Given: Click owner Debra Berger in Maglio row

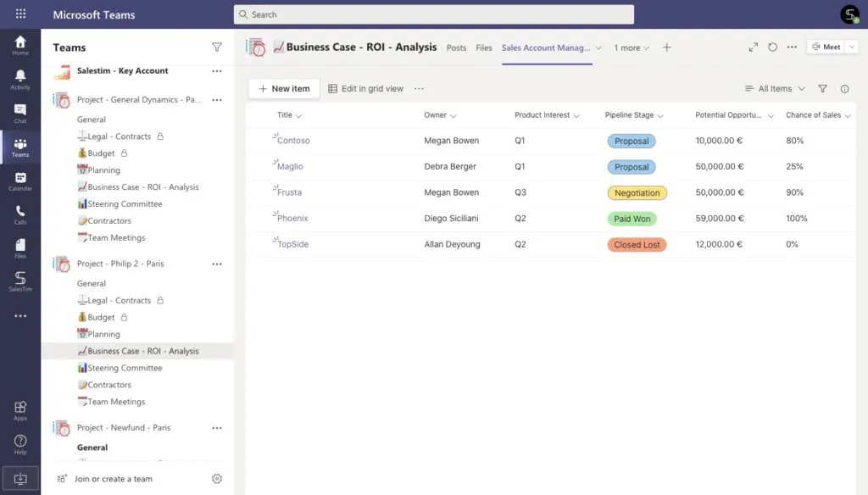Looking at the screenshot, I should coord(450,166).
